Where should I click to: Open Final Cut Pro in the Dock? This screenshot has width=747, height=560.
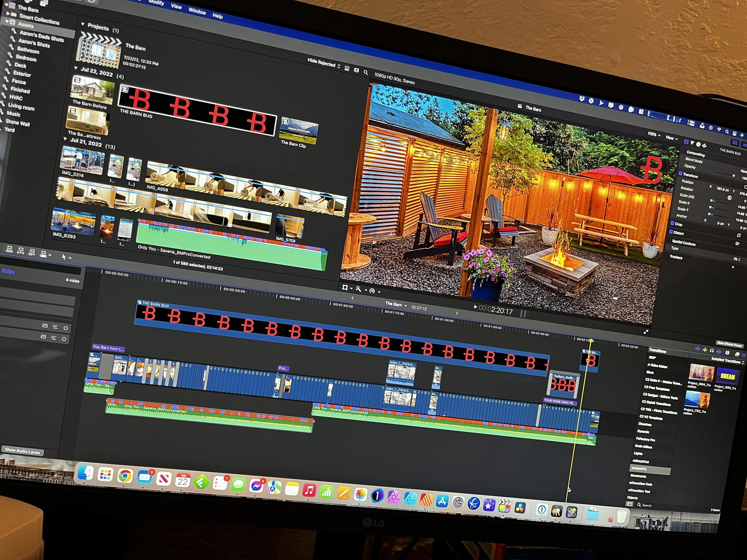click(505, 506)
